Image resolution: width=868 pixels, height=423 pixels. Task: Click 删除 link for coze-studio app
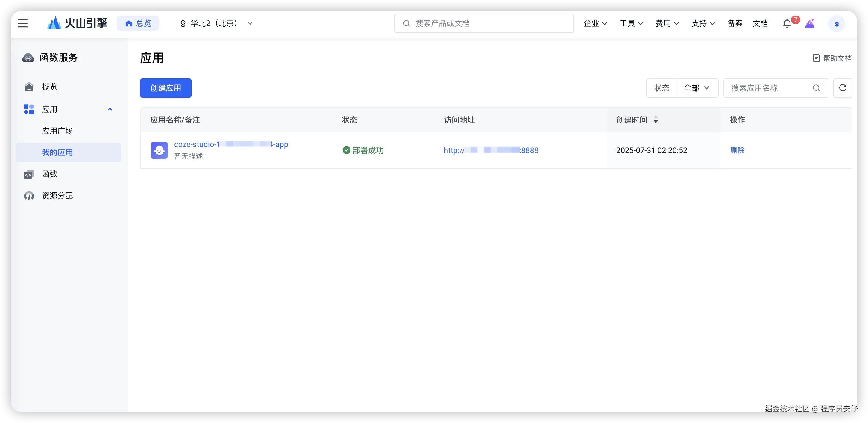pyautogui.click(x=737, y=150)
